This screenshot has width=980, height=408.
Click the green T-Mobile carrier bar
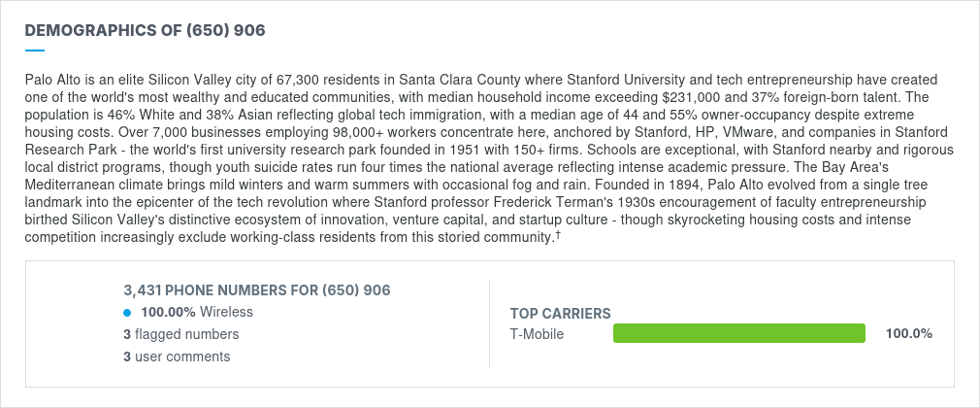(x=739, y=333)
